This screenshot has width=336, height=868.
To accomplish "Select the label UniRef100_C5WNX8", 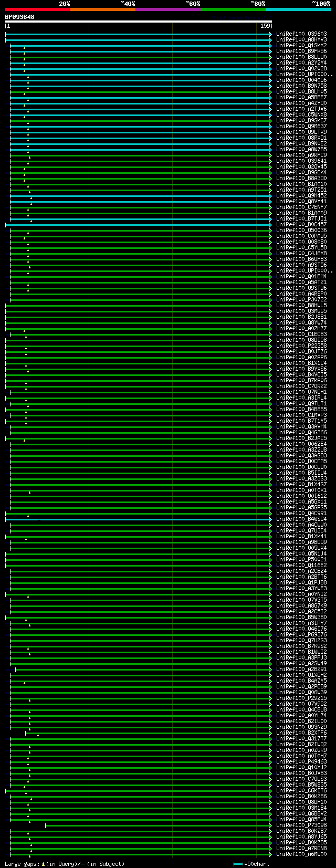I will pyautogui.click(x=301, y=114).
